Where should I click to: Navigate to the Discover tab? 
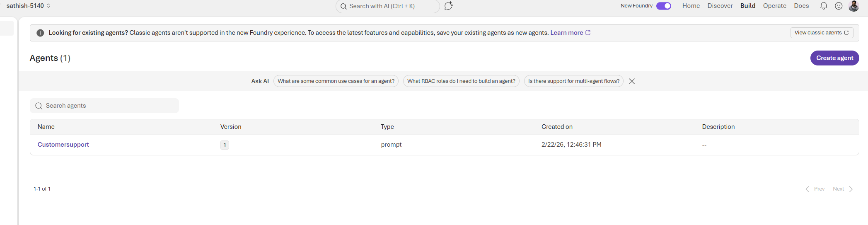[x=720, y=6]
